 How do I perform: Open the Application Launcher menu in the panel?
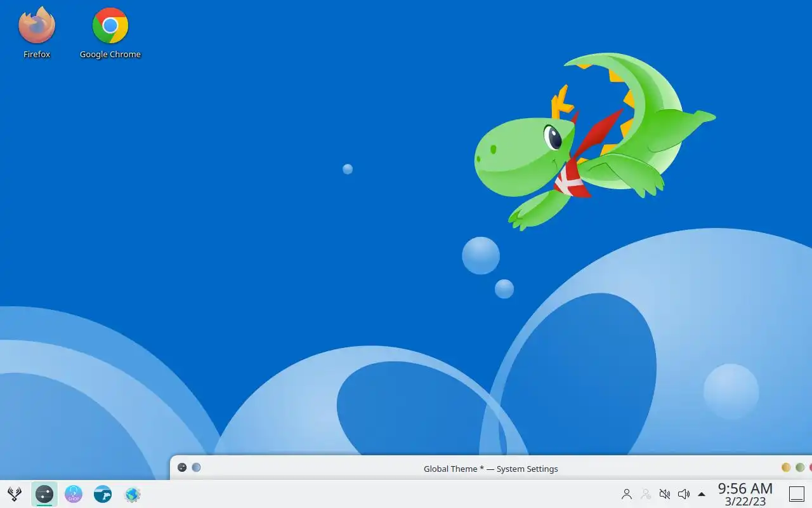click(x=15, y=494)
